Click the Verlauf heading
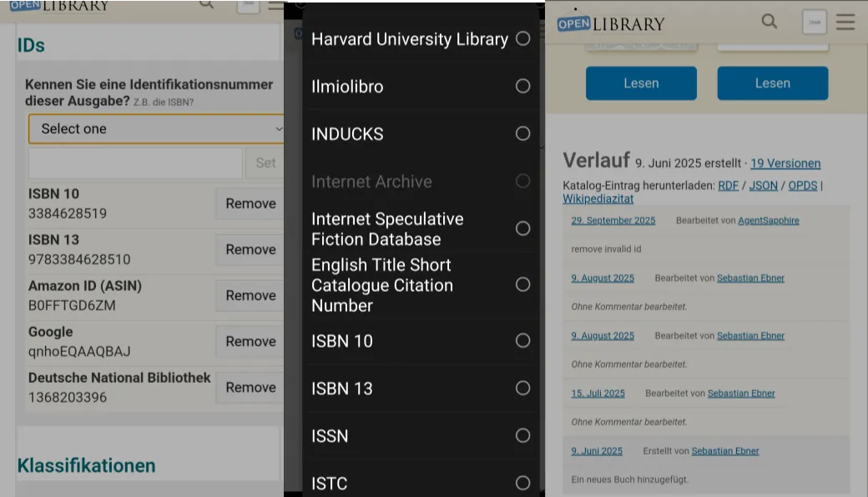The image size is (868, 497). tap(596, 160)
